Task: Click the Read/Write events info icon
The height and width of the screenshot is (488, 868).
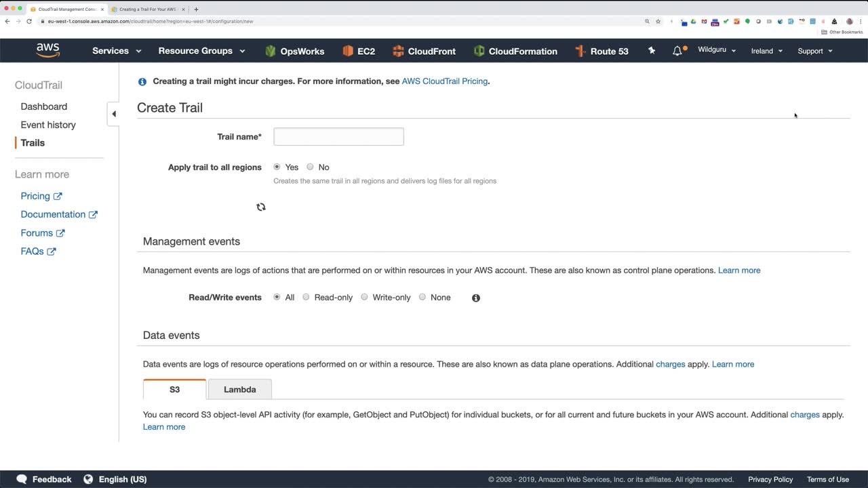Action: (x=476, y=298)
